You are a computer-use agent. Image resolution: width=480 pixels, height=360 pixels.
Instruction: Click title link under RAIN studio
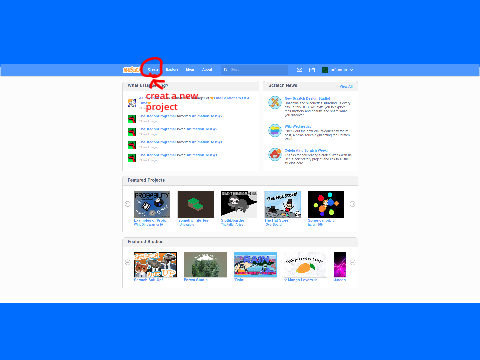[239, 280]
